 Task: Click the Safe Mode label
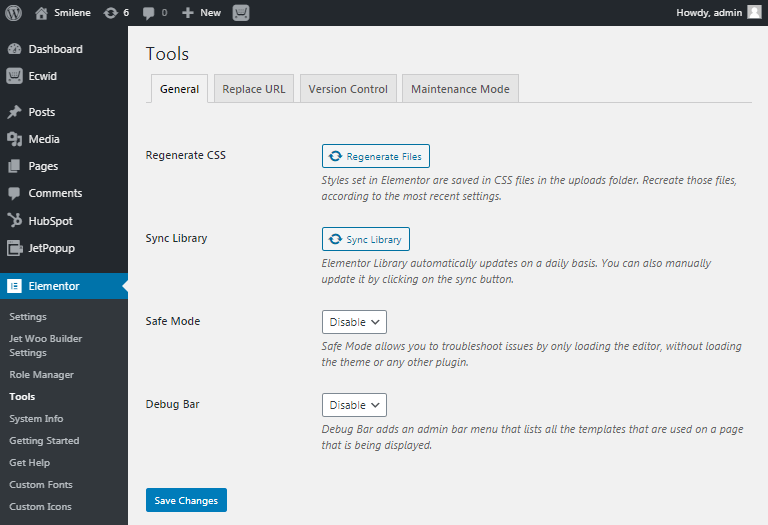[173, 321]
